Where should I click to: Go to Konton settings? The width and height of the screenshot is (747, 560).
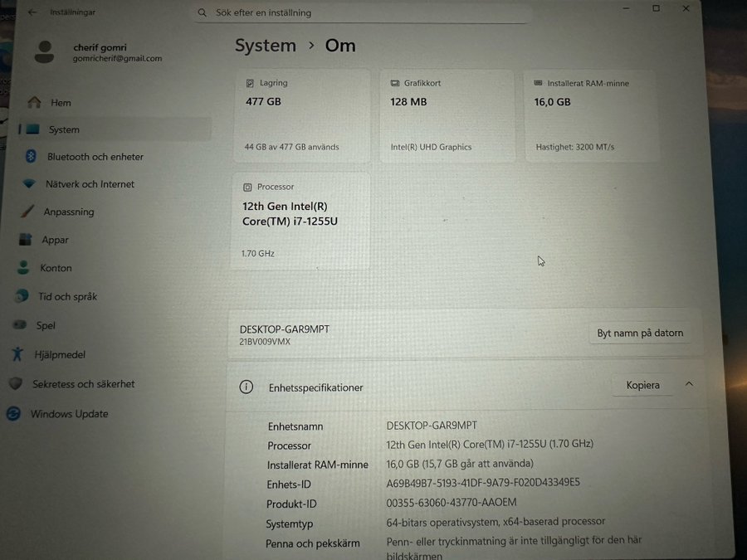[x=56, y=268]
